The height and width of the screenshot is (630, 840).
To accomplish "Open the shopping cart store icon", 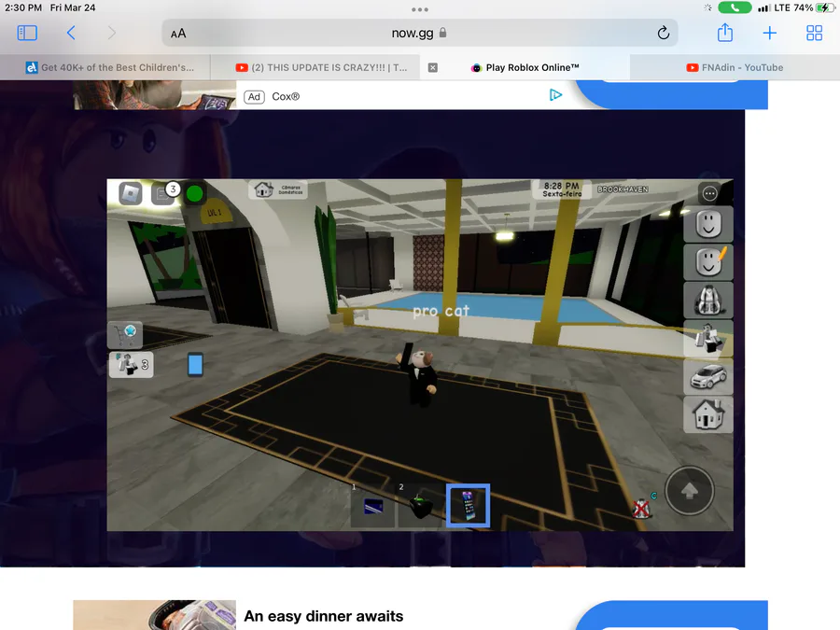I will [125, 335].
